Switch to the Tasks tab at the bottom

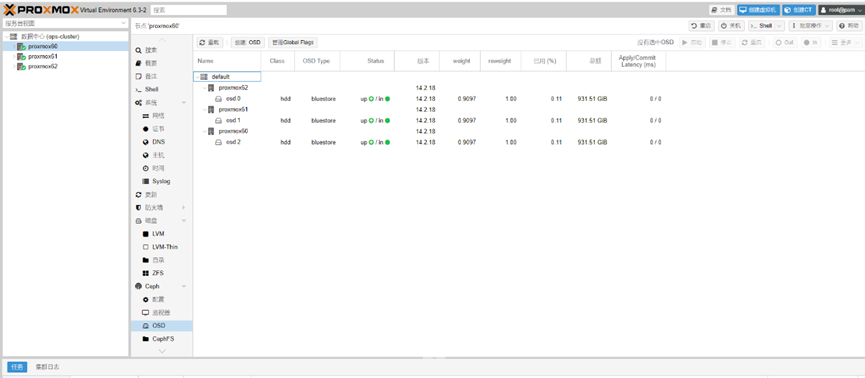pyautogui.click(x=17, y=367)
